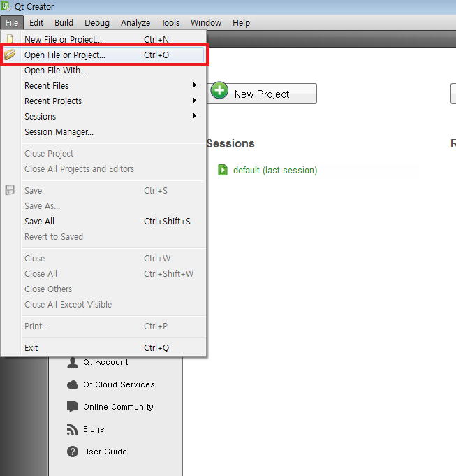Open the Analyze menu

135,23
